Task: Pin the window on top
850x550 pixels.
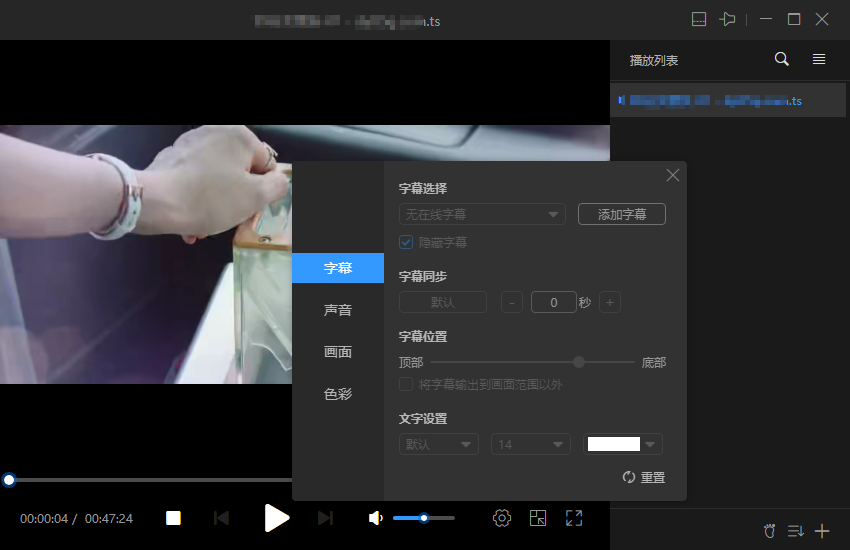Action: click(x=727, y=20)
